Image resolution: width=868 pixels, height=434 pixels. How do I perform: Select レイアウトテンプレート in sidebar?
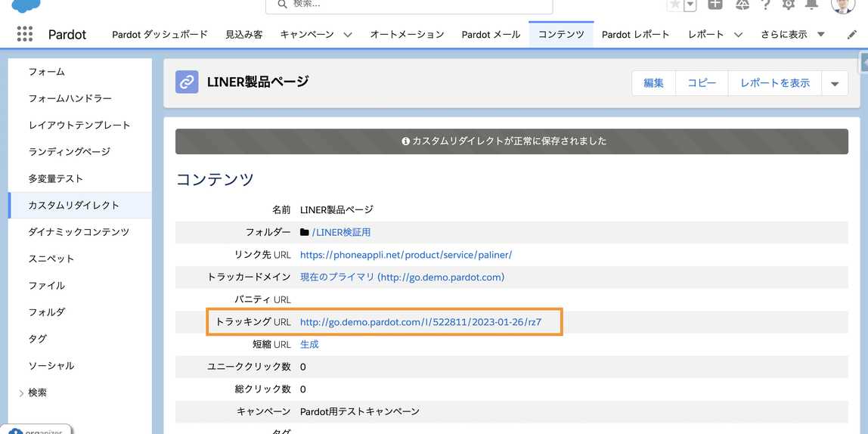click(79, 125)
